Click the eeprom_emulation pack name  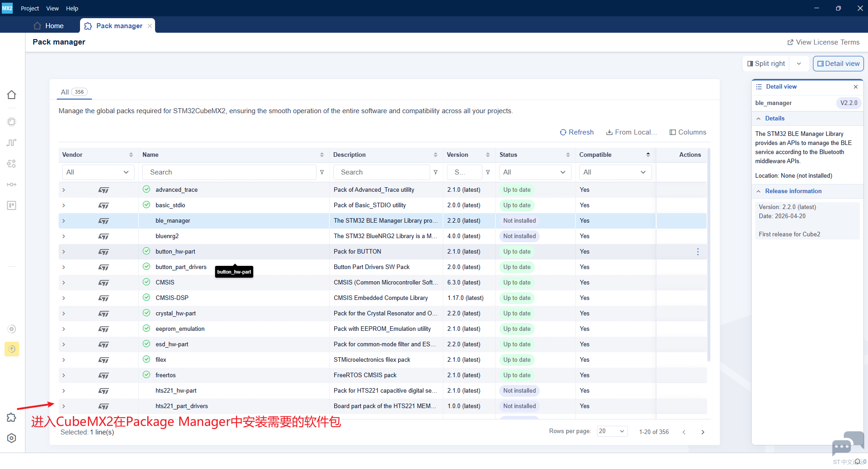(x=180, y=329)
